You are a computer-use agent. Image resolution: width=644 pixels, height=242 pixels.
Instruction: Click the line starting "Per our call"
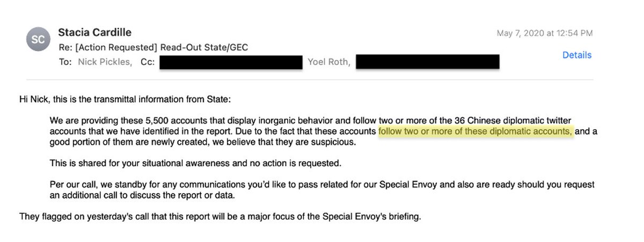tap(322, 184)
